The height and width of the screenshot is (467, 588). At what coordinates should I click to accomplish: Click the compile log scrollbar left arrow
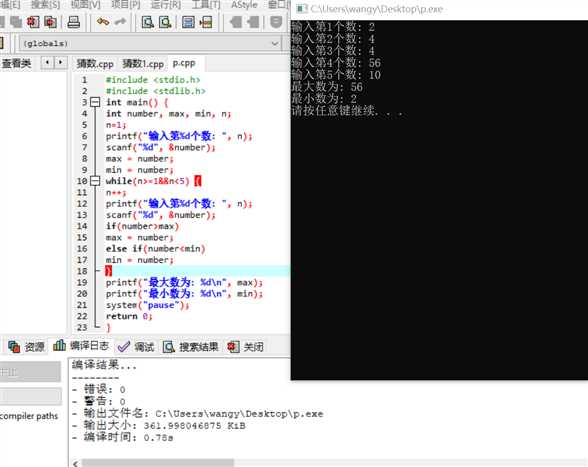[x=75, y=463]
